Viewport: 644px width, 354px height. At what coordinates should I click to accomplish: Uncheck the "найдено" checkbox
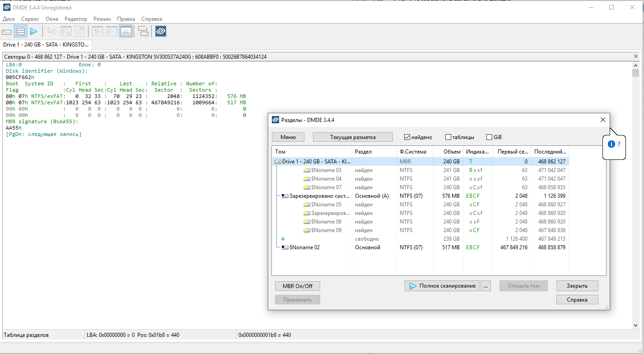[407, 137]
